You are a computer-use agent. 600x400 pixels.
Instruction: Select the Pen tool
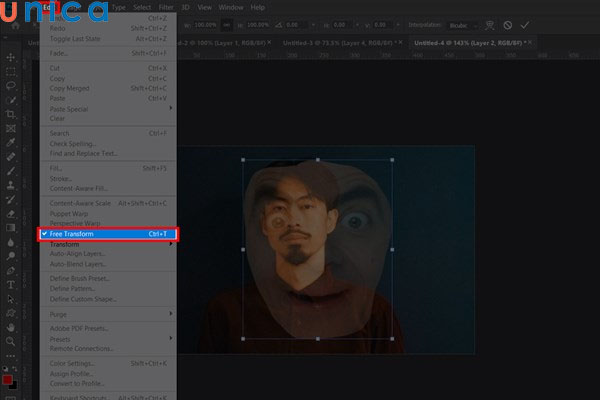point(11,271)
